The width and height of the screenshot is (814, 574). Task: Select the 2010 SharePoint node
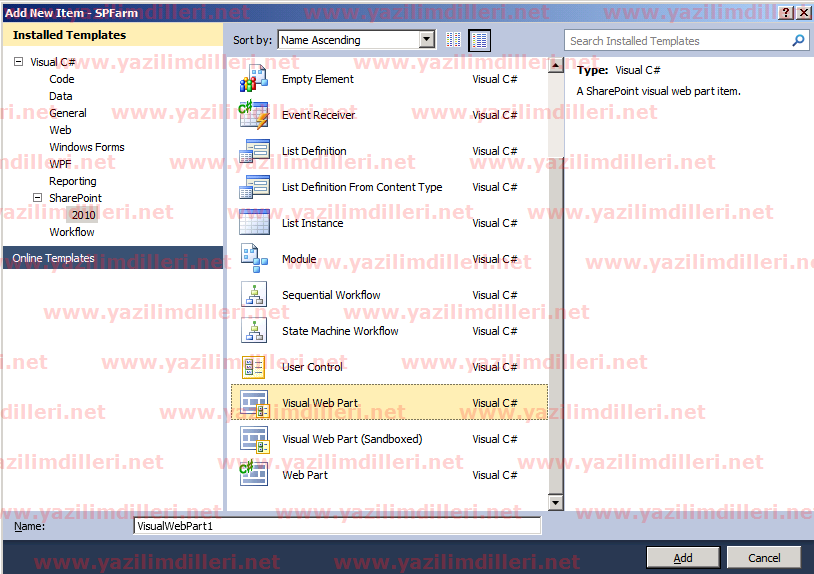coord(84,215)
